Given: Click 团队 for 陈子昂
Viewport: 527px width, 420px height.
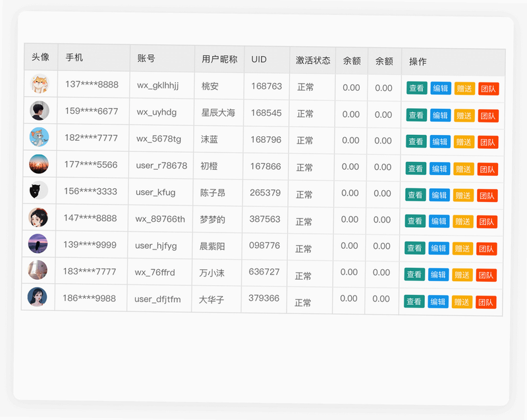Looking at the screenshot, I should [x=487, y=196].
